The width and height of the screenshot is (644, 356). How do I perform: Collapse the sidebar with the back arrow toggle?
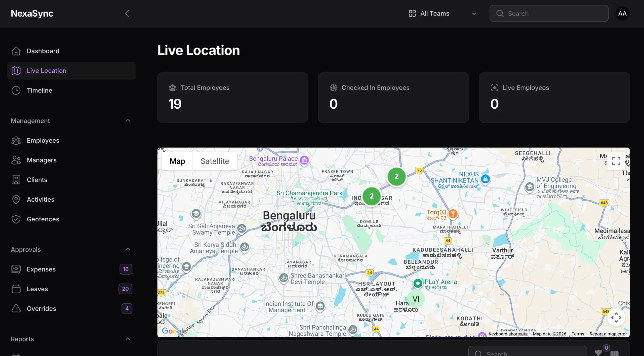(127, 13)
